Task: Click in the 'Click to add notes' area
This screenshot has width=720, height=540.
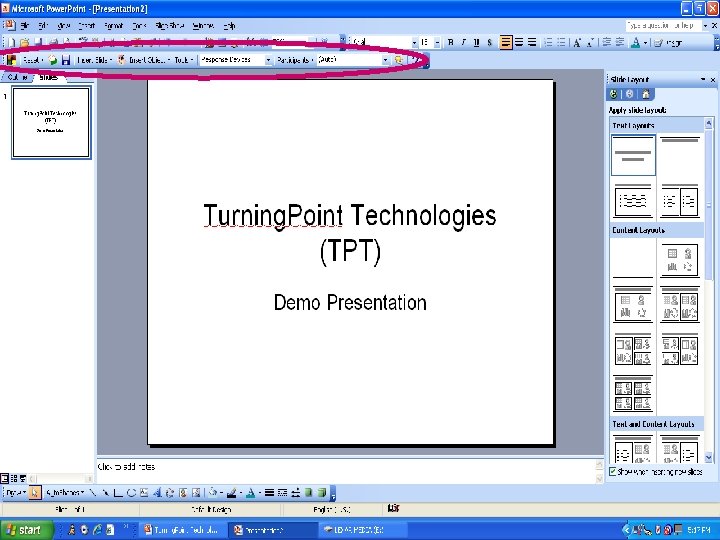Action: (345, 470)
